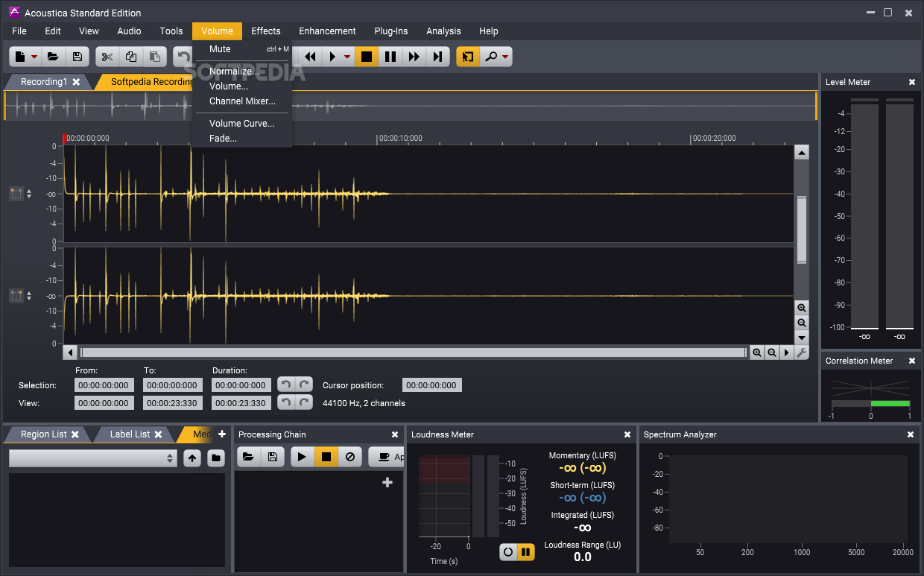The width and height of the screenshot is (924, 576).
Task: Jump to end with skip button
Action: pos(438,57)
